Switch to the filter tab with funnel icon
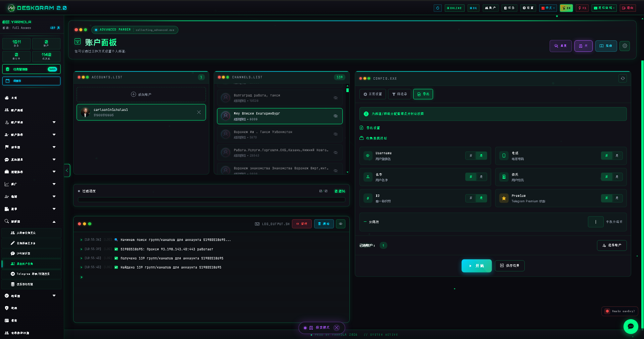The image size is (644, 339). pos(399,94)
